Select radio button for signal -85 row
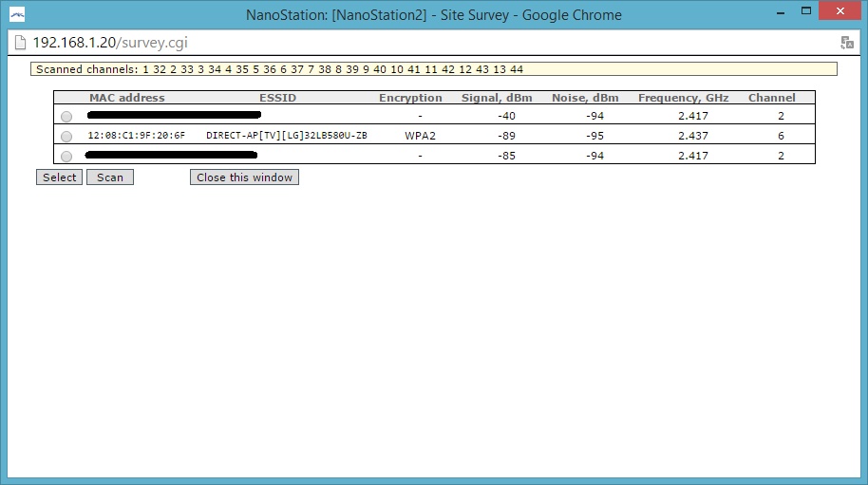 (x=66, y=156)
